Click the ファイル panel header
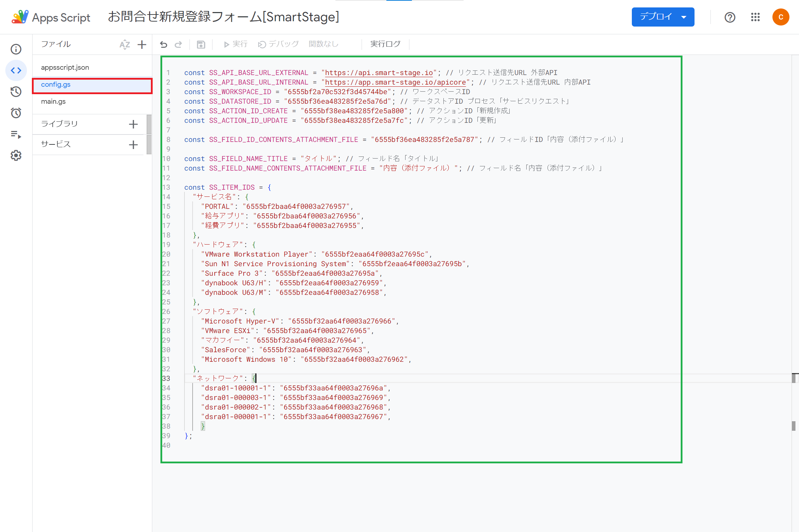The height and width of the screenshot is (532, 799). (x=56, y=44)
